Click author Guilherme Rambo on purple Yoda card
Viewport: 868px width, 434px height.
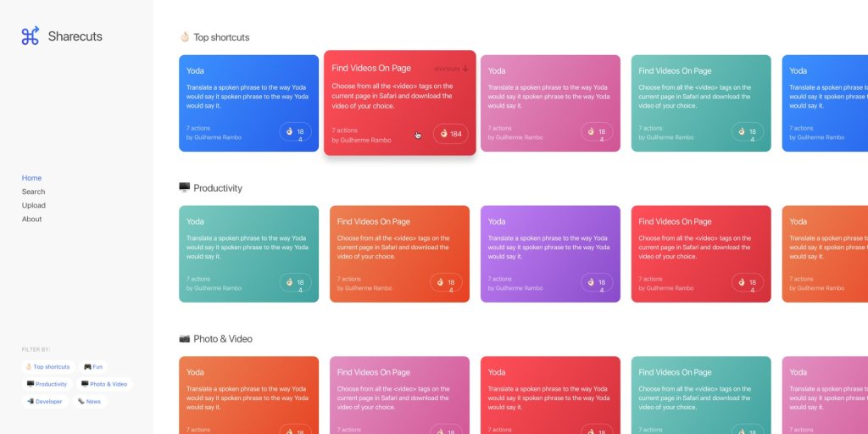click(515, 288)
